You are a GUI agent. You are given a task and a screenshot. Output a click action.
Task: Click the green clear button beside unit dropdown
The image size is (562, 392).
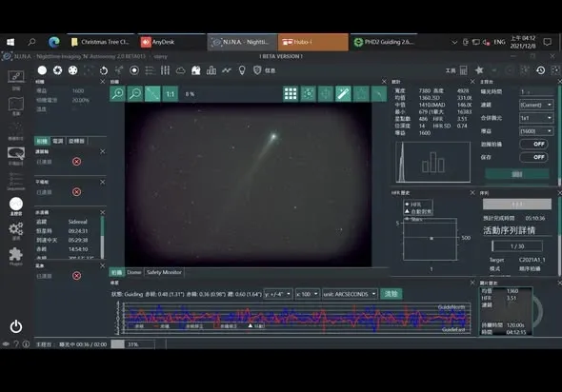[x=391, y=294]
